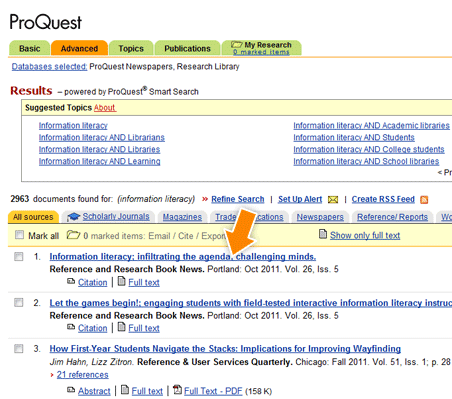Select the checkbox for result 1
The height and width of the screenshot is (399, 452).
[19, 256]
